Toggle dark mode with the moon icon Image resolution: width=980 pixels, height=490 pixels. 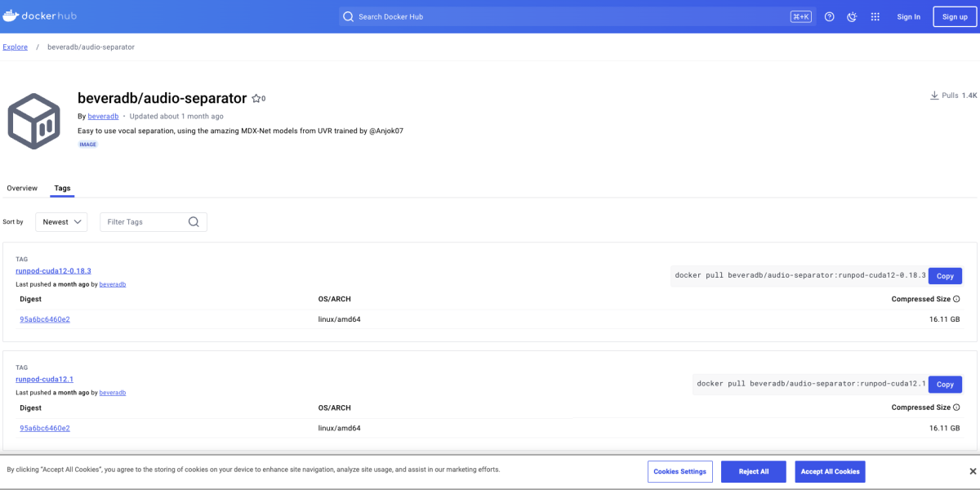851,16
